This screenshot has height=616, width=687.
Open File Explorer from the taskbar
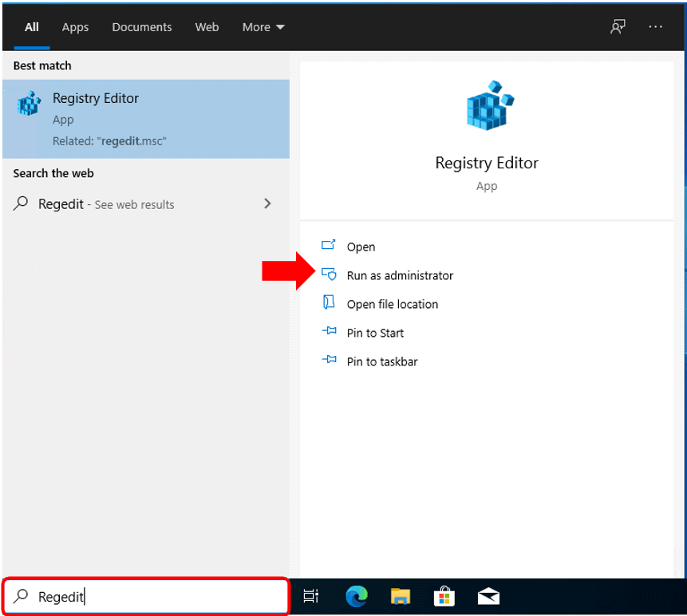click(400, 596)
